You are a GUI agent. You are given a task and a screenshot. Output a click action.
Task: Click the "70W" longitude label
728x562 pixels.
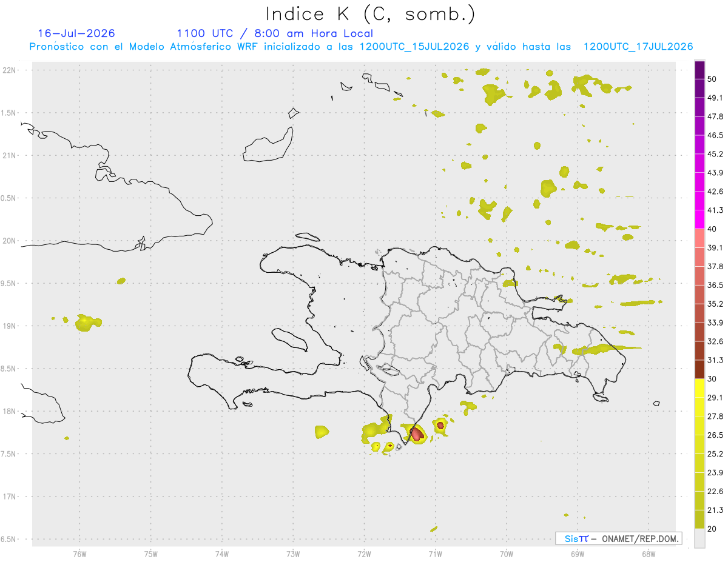(x=506, y=554)
